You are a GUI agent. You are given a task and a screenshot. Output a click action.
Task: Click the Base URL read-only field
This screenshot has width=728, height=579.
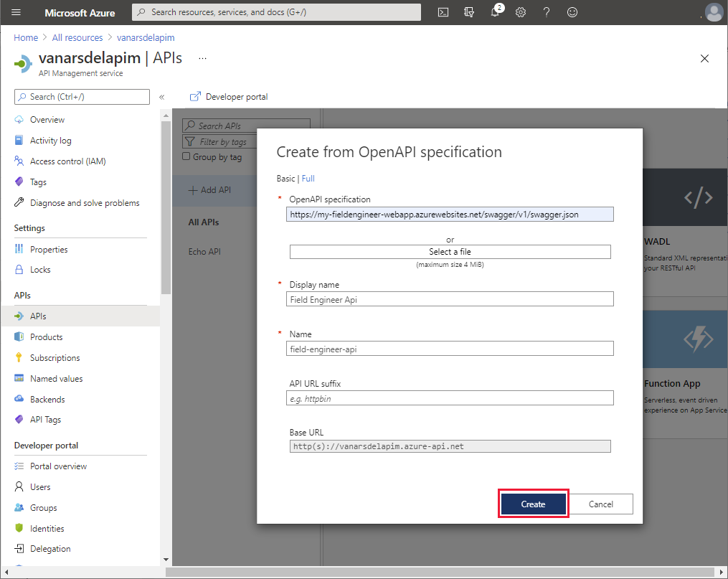pos(450,446)
